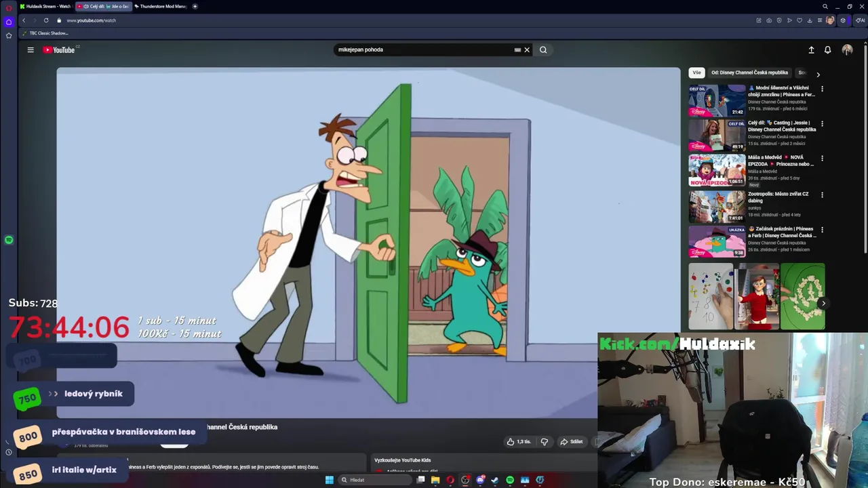Open OBS Studio from taskbar
The height and width of the screenshot is (488, 868).
465,480
